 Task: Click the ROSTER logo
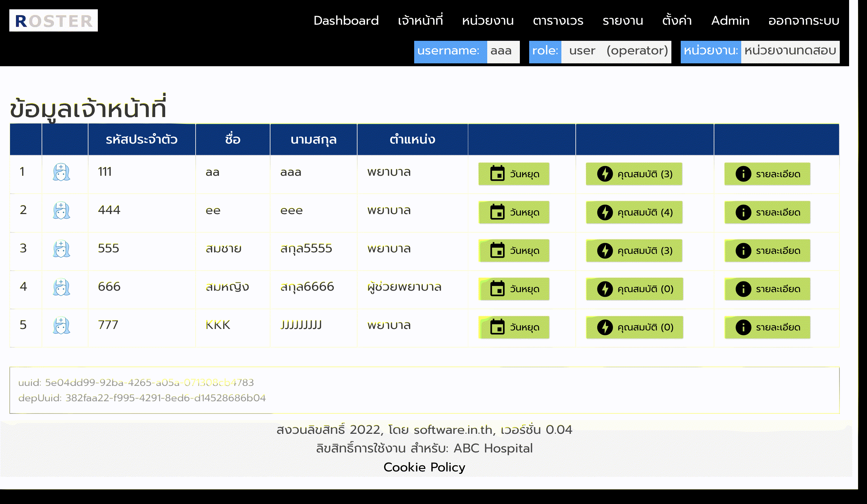(53, 21)
